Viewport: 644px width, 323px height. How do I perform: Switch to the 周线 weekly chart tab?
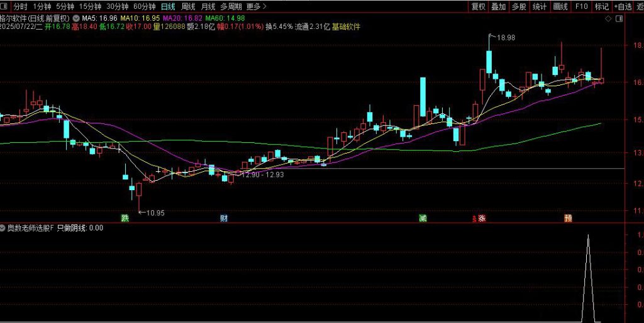click(x=188, y=6)
